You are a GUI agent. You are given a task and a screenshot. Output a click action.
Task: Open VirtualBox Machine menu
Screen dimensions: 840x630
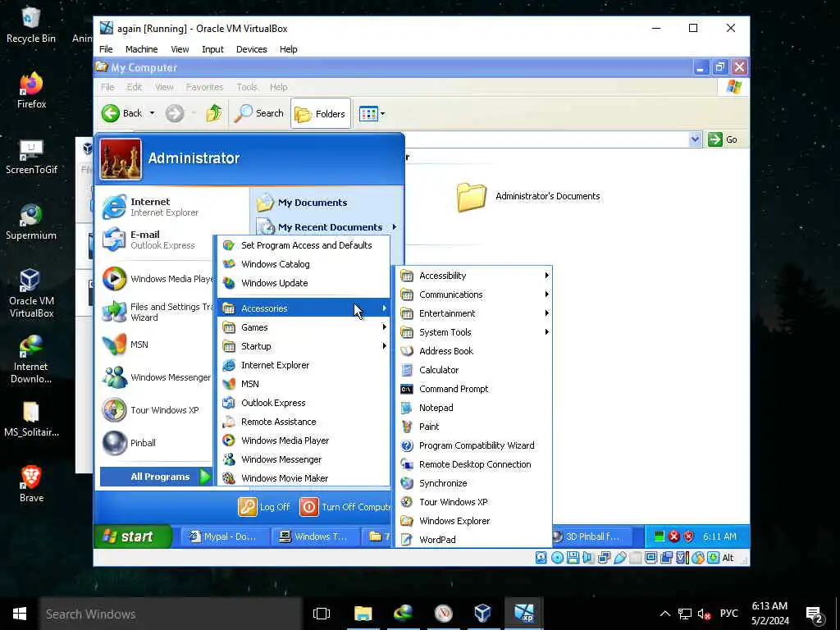click(x=141, y=49)
